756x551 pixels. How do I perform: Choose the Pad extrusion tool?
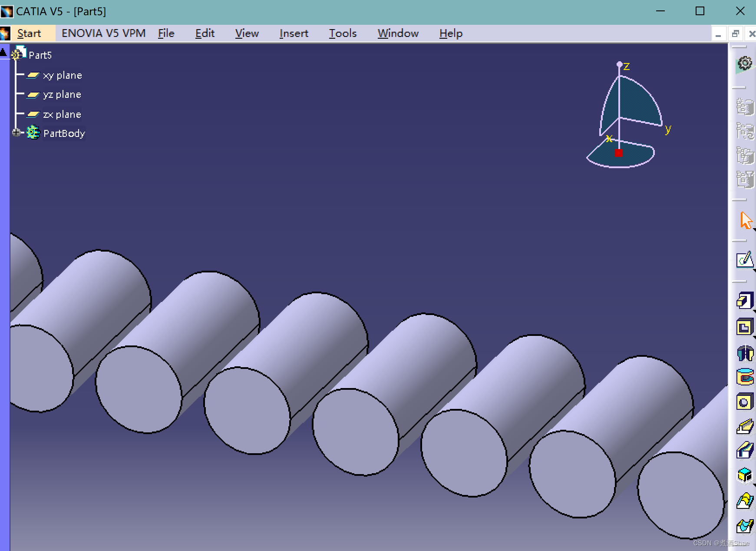745,300
